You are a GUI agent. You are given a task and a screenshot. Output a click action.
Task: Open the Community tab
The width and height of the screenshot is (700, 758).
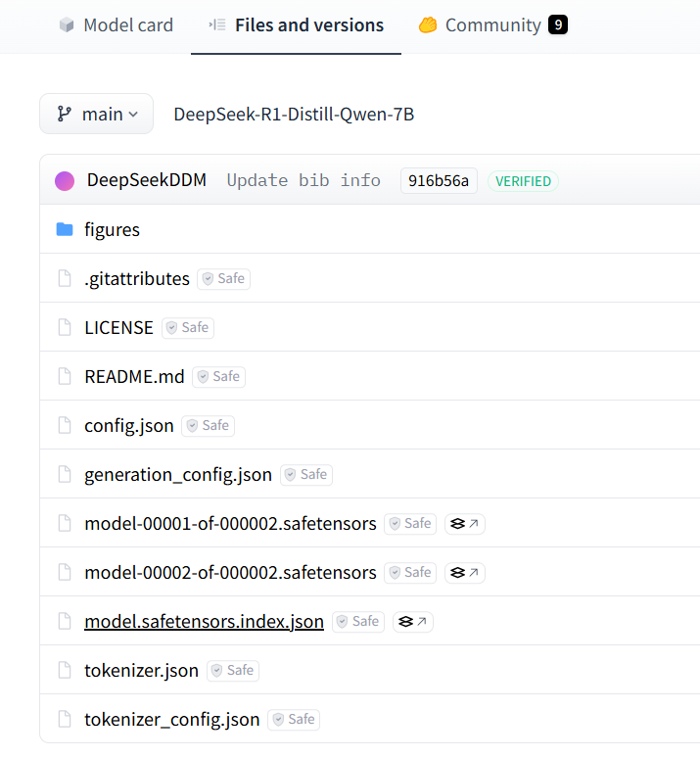pos(492,25)
